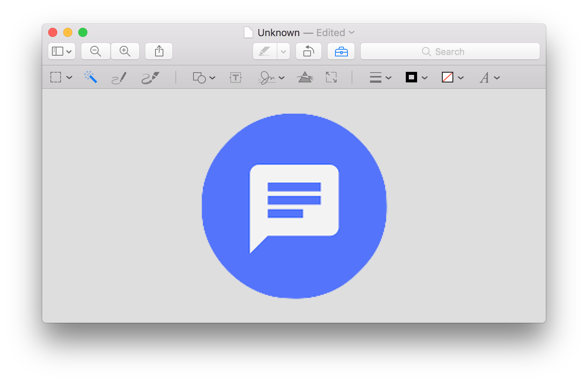Add a Text box
This screenshot has width=588, height=383.
click(236, 78)
